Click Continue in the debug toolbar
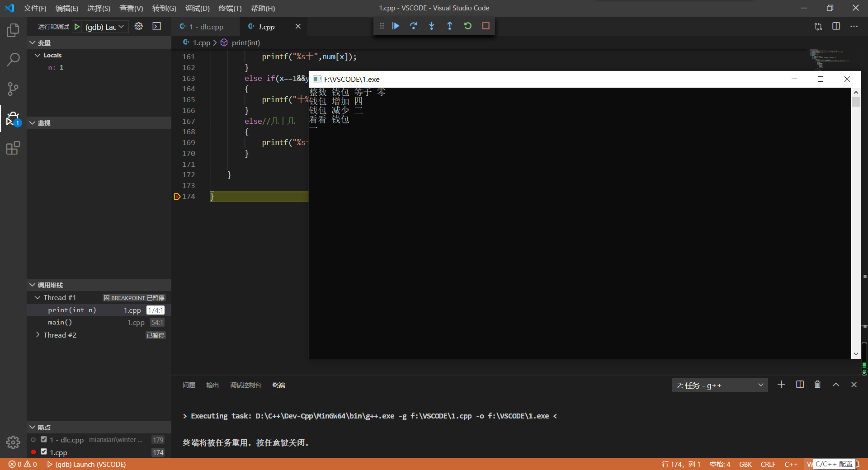Screen dimensions: 868x470 coord(396,26)
